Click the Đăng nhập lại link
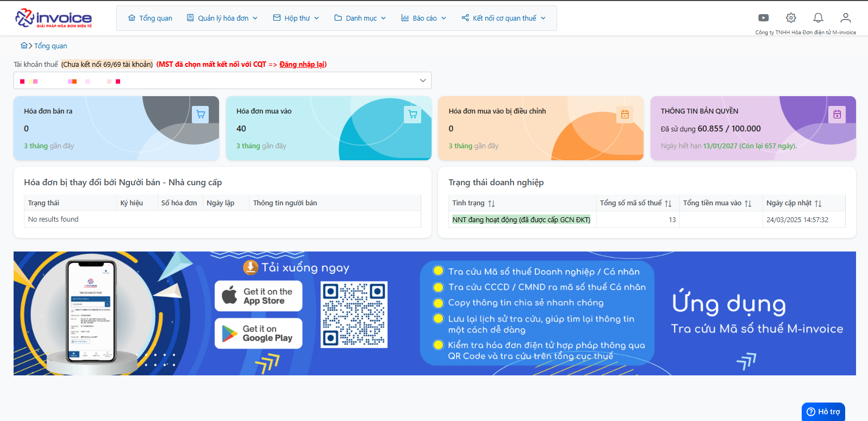 pyautogui.click(x=302, y=64)
